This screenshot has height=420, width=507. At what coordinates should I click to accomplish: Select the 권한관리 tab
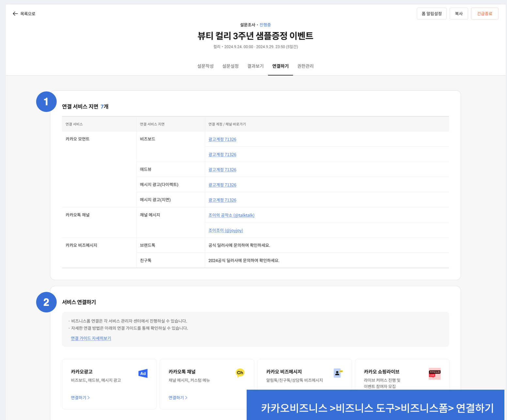tap(305, 66)
